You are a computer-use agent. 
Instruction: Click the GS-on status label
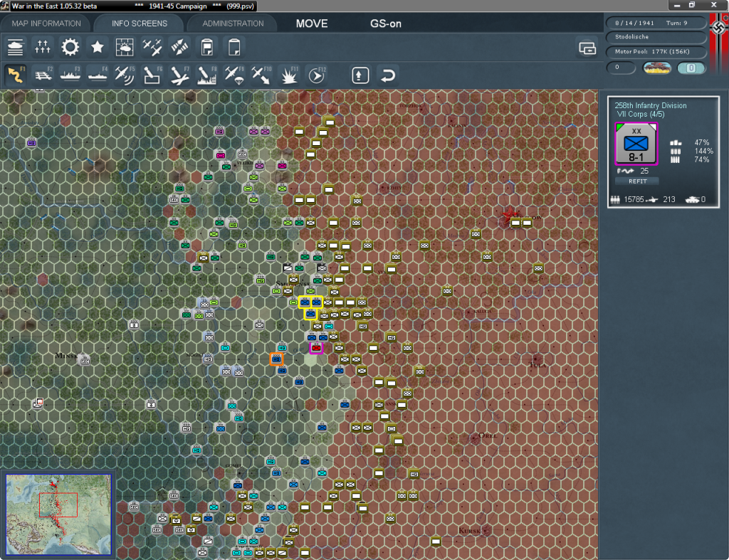[385, 23]
